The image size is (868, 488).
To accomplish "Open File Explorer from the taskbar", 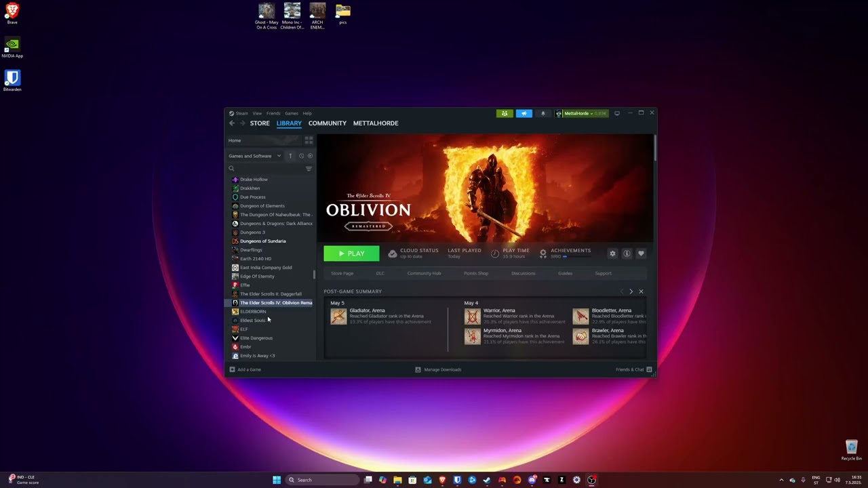I will pos(397,480).
